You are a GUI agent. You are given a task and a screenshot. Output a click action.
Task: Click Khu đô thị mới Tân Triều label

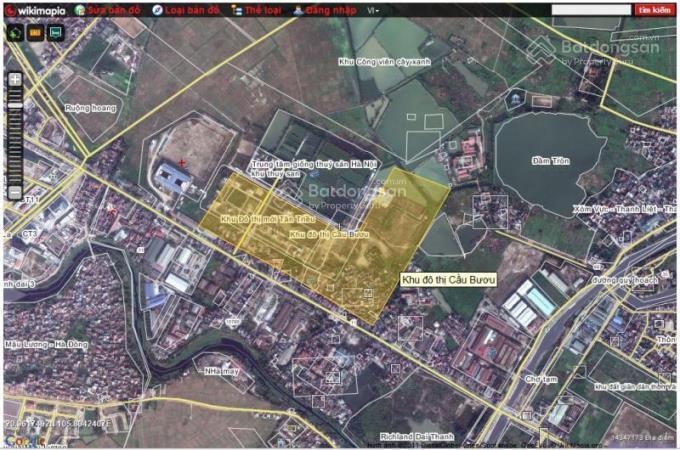coord(268,219)
